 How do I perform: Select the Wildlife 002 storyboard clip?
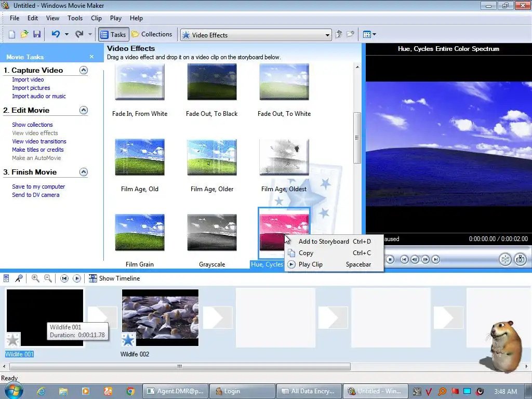pyautogui.click(x=160, y=317)
